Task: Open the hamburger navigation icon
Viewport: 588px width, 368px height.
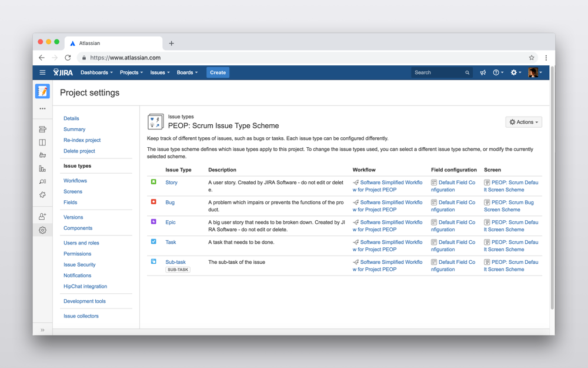Action: click(42, 72)
